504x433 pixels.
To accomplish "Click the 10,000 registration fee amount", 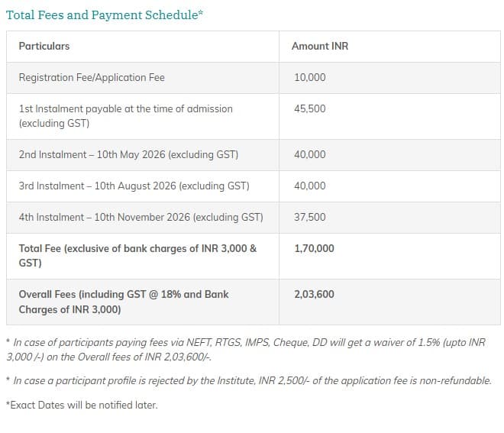I will pos(309,77).
